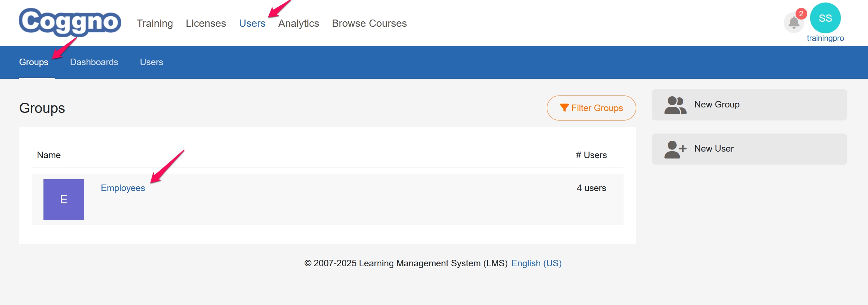The image size is (868, 305).
Task: Open Browse Courses
Action: click(369, 23)
